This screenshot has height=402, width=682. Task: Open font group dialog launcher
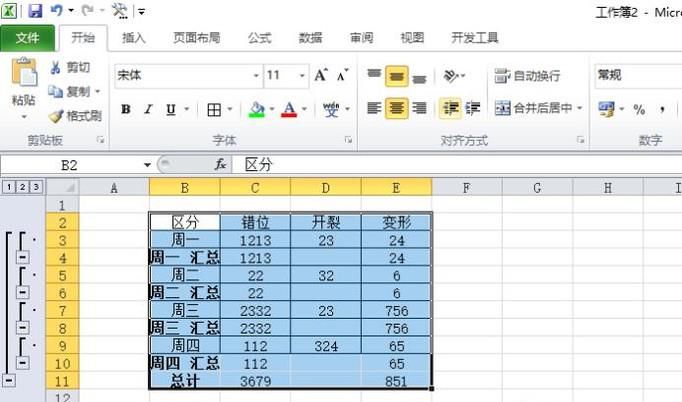[x=348, y=140]
